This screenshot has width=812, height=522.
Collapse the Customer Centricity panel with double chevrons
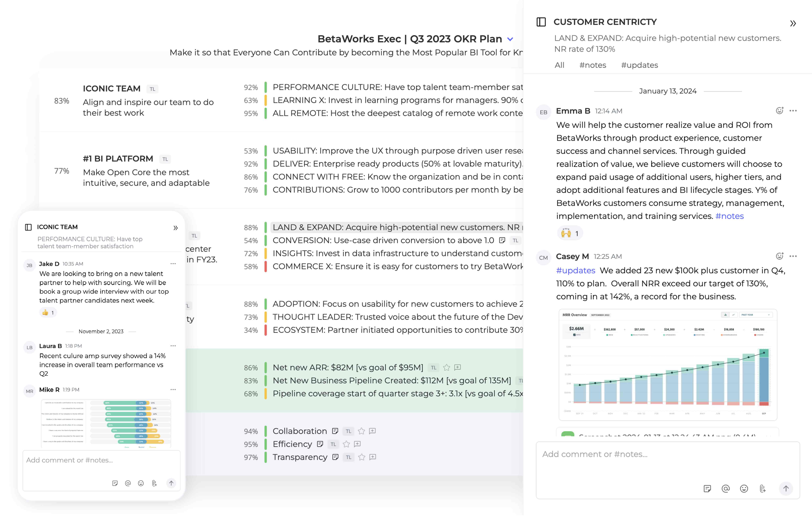(793, 23)
